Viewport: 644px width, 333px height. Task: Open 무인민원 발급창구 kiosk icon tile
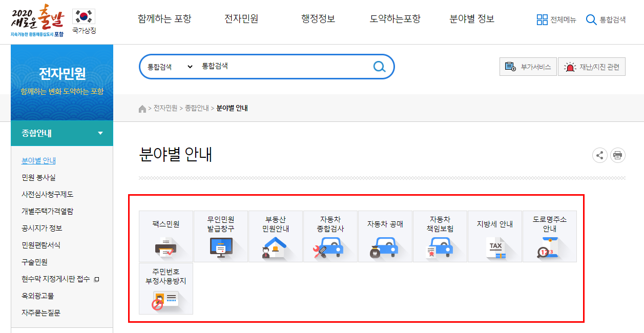pyautogui.click(x=221, y=237)
